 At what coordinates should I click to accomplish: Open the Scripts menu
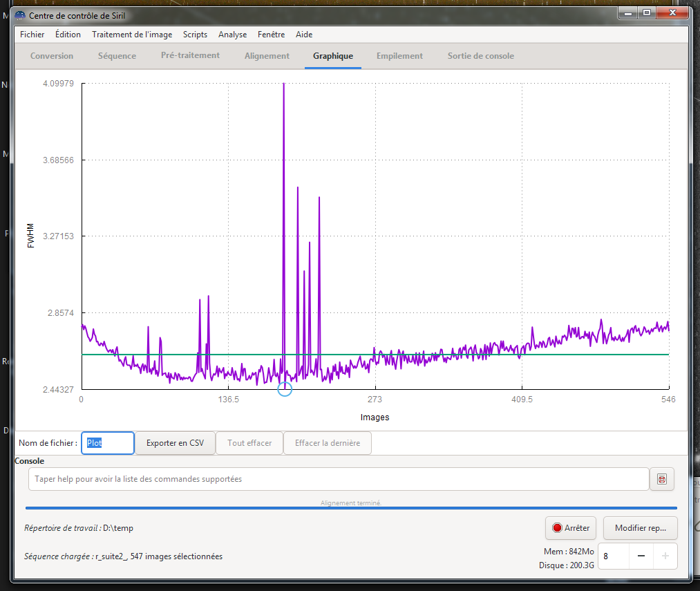point(195,35)
